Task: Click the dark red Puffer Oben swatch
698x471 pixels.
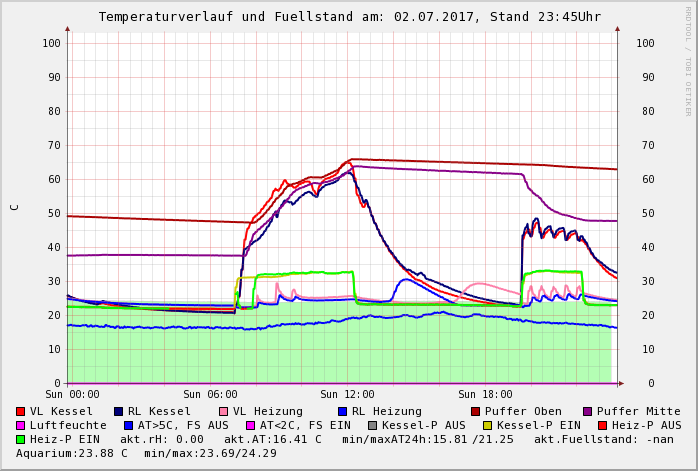Action: [x=475, y=412]
